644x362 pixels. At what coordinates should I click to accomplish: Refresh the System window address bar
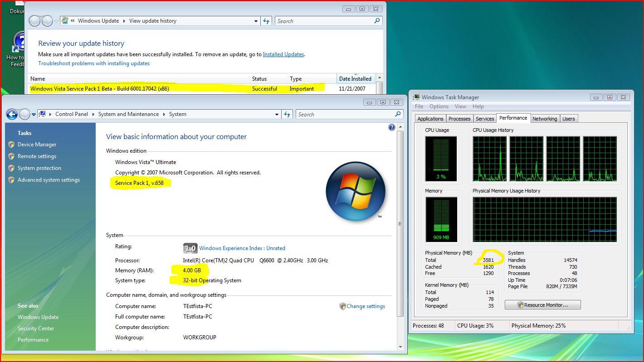(287, 114)
